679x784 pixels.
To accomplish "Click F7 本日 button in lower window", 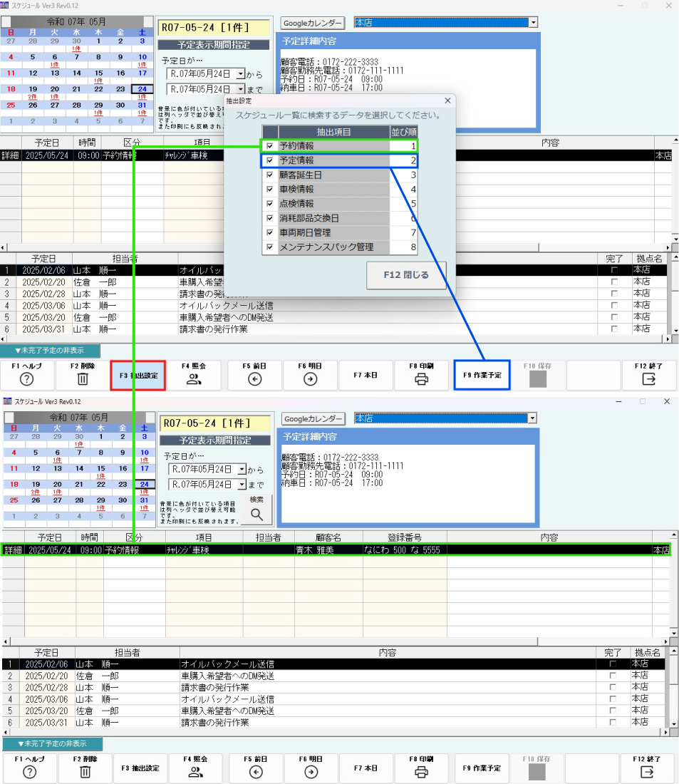I will pos(366,768).
